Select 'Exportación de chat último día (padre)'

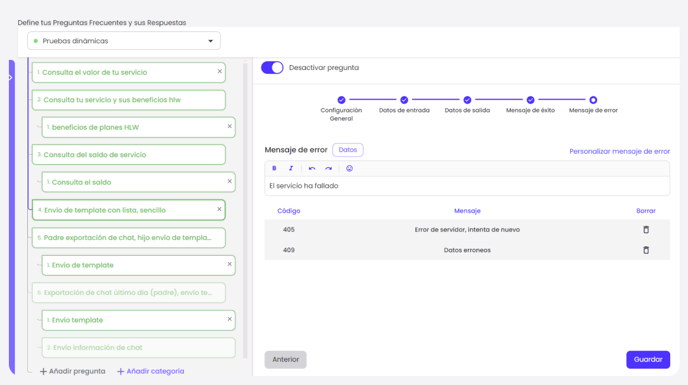click(129, 293)
